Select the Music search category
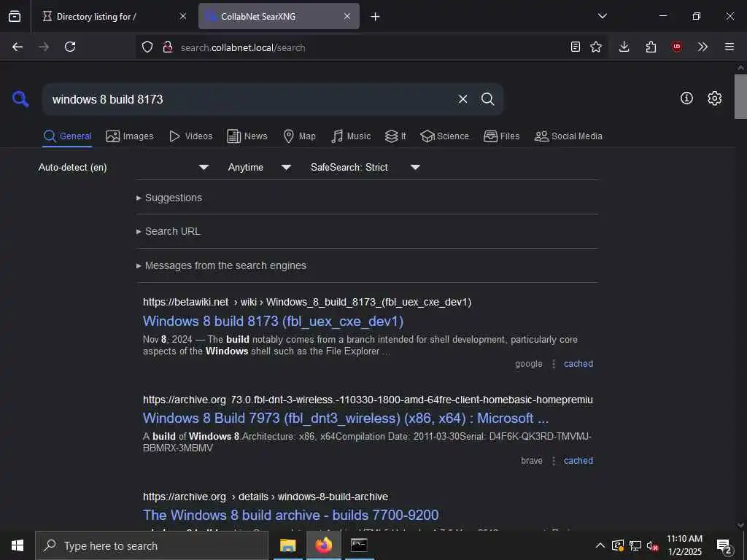 (351, 136)
